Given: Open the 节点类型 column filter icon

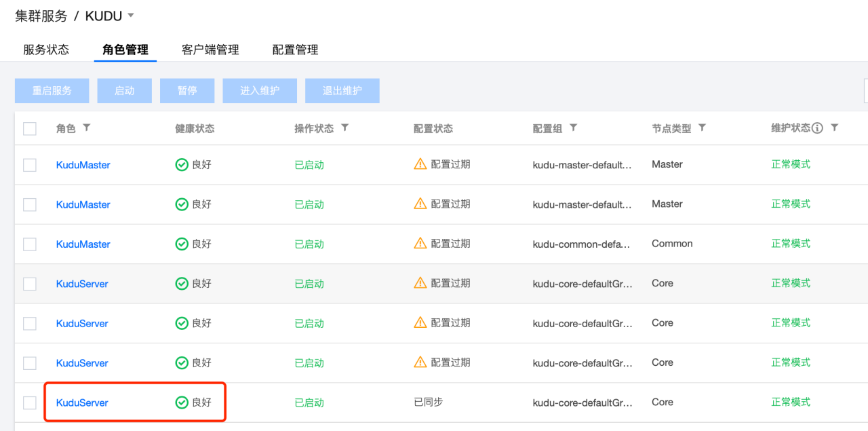Looking at the screenshot, I should point(702,128).
